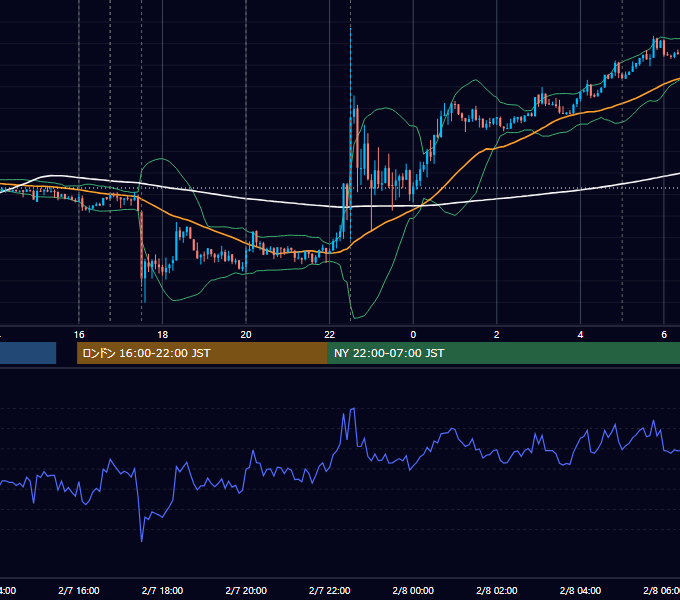Click the NY 22:00-07:00 JST session band

pyautogui.click(x=503, y=353)
